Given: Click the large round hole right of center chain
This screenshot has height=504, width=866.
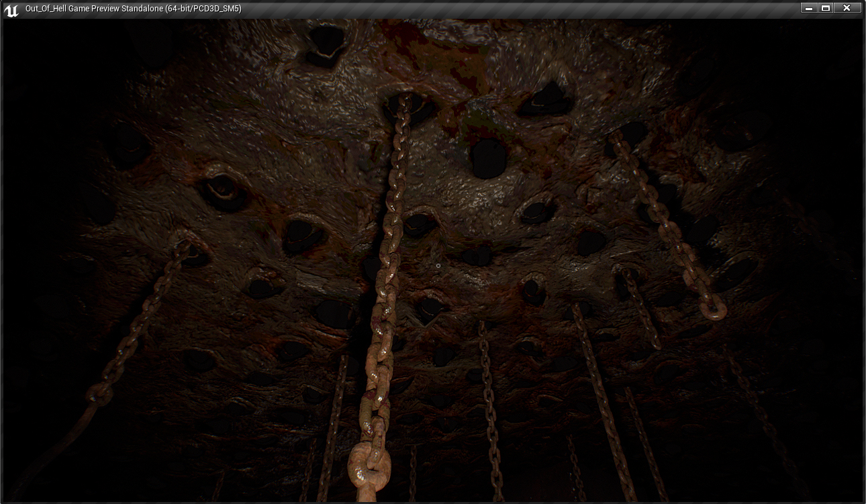Looking at the screenshot, I should coord(488,158).
